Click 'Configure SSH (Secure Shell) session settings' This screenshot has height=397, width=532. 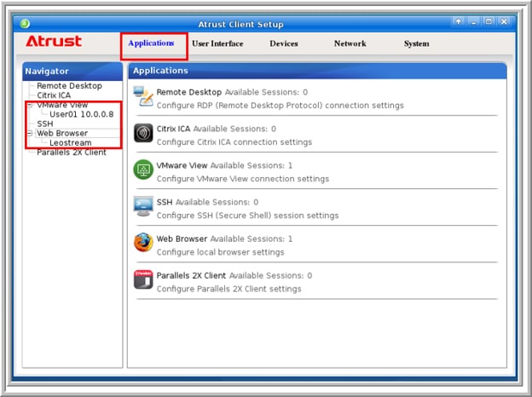click(248, 216)
